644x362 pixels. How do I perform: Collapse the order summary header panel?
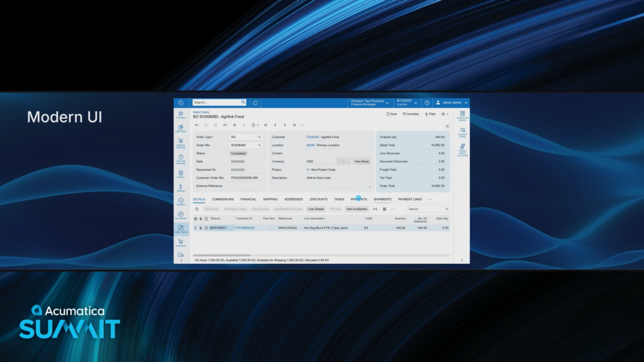point(447,126)
